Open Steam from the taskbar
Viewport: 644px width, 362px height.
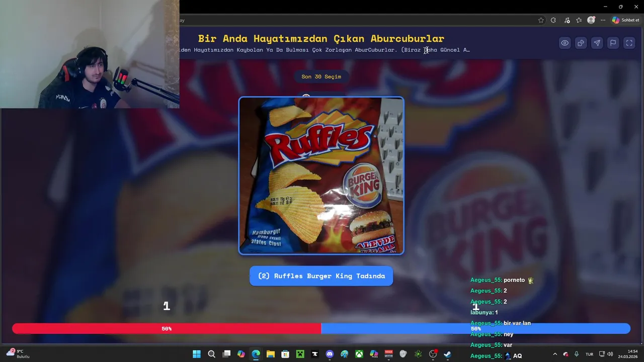point(447,354)
